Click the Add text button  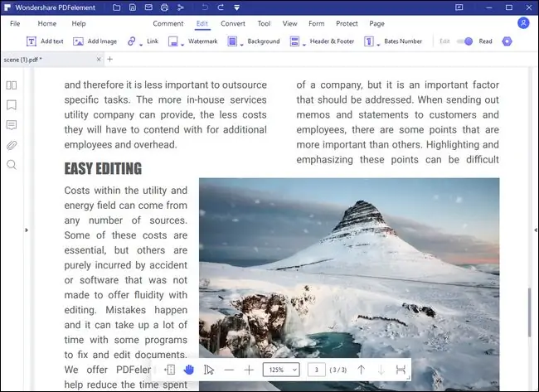pyautogui.click(x=45, y=41)
